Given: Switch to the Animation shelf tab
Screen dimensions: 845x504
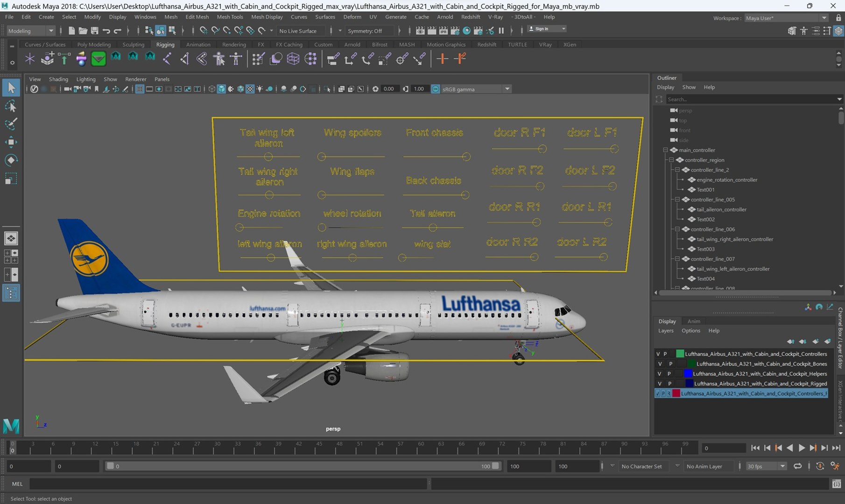Looking at the screenshot, I should [x=198, y=45].
